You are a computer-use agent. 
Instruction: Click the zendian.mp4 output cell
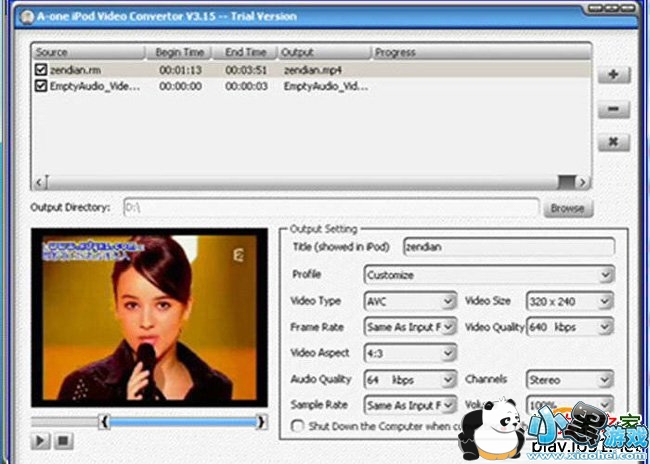click(x=313, y=70)
